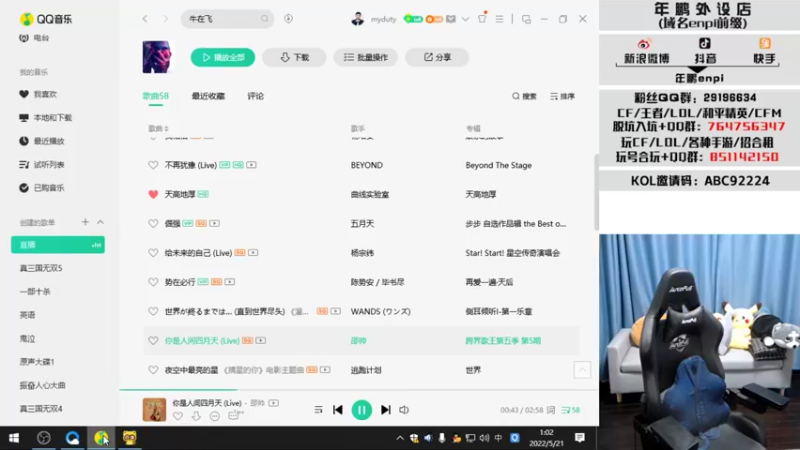Open batch operations button
The image size is (800, 450).
365,57
